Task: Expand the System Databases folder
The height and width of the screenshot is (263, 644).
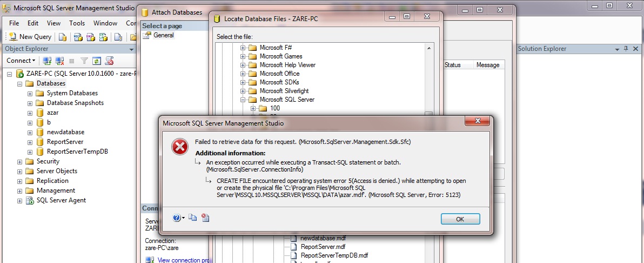Action: tap(30, 93)
